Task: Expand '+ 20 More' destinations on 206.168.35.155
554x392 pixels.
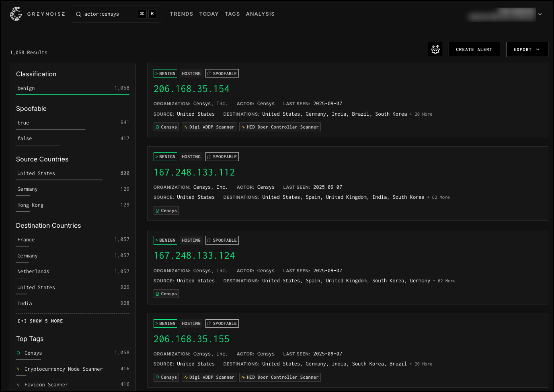Action: (421, 364)
